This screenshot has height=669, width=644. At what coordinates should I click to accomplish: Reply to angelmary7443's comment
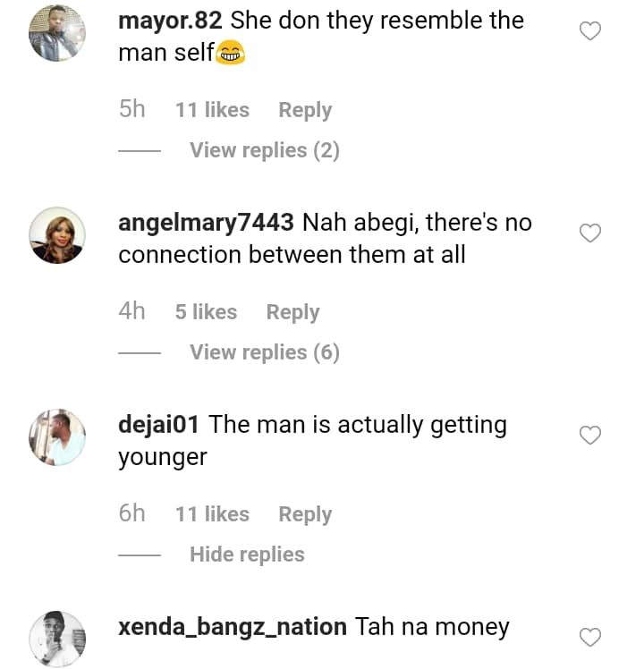pos(292,312)
